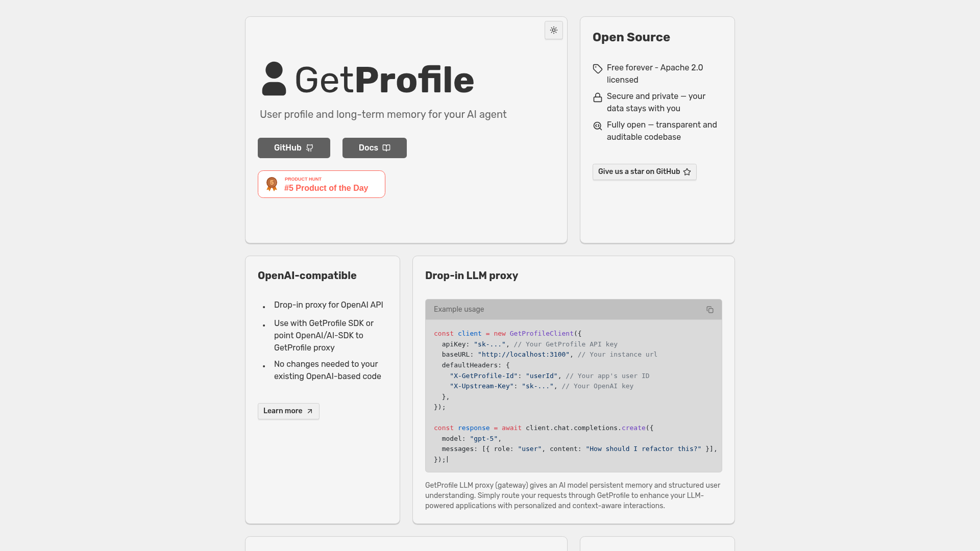Click the GetProfile user avatar logo icon
The width and height of the screenshot is (980, 551).
pos(274,79)
